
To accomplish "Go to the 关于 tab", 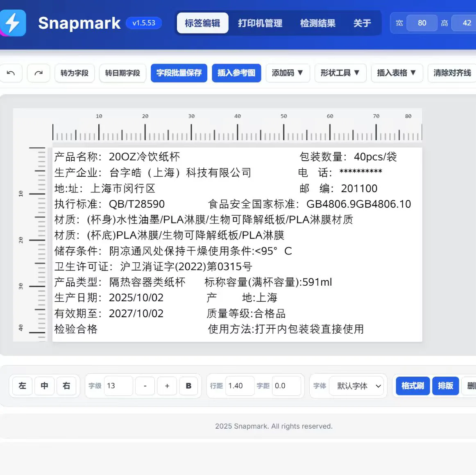I will coord(362,23).
